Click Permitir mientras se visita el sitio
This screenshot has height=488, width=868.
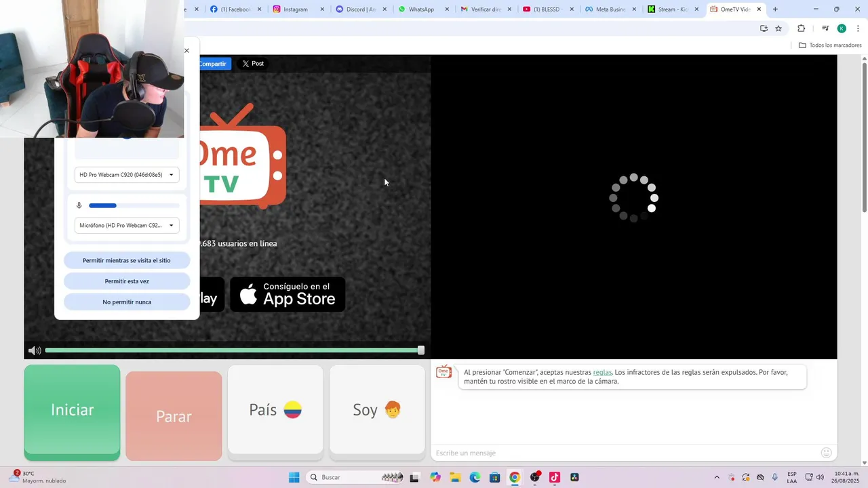(127, 260)
